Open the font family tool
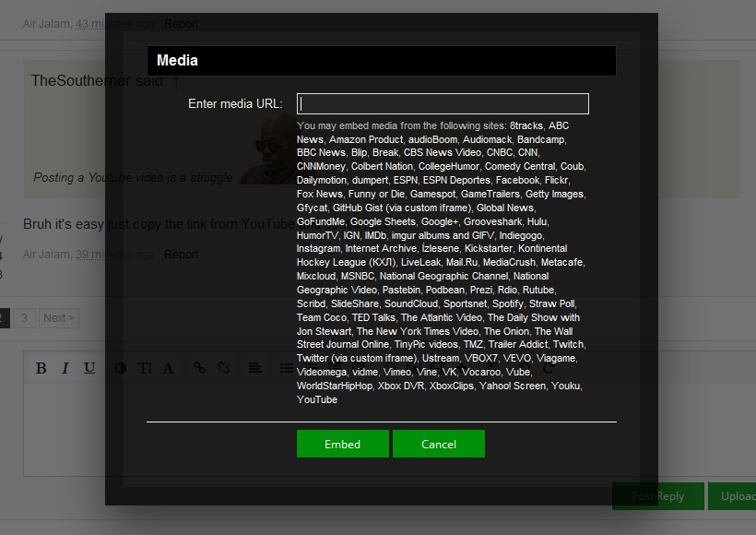 click(168, 368)
